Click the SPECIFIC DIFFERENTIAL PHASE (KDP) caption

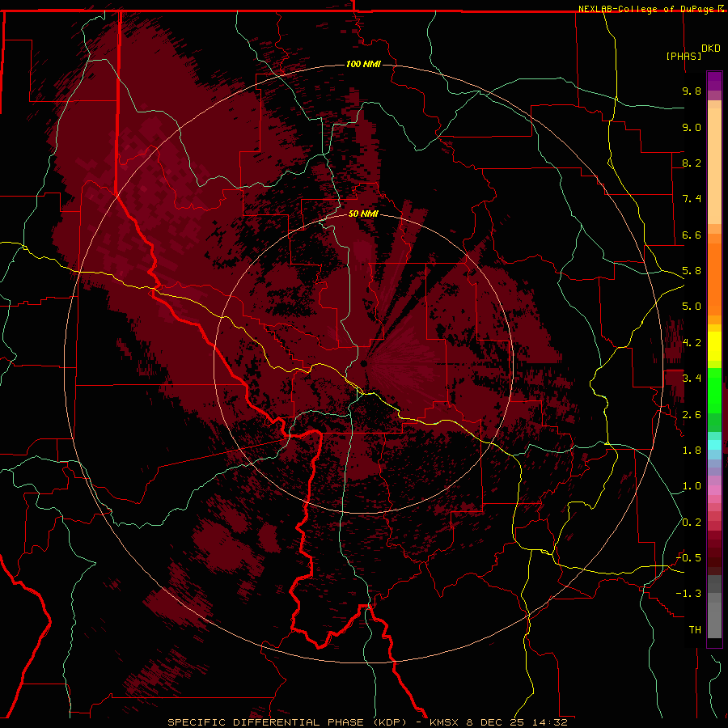pos(288,722)
